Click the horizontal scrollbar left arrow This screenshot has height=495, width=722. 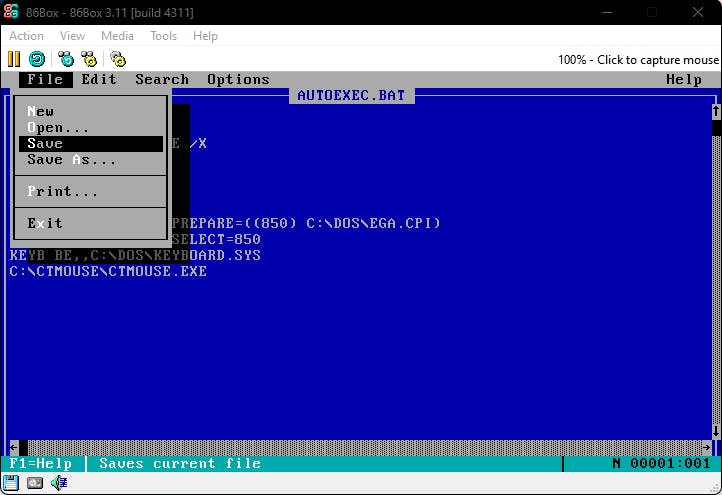coord(14,448)
